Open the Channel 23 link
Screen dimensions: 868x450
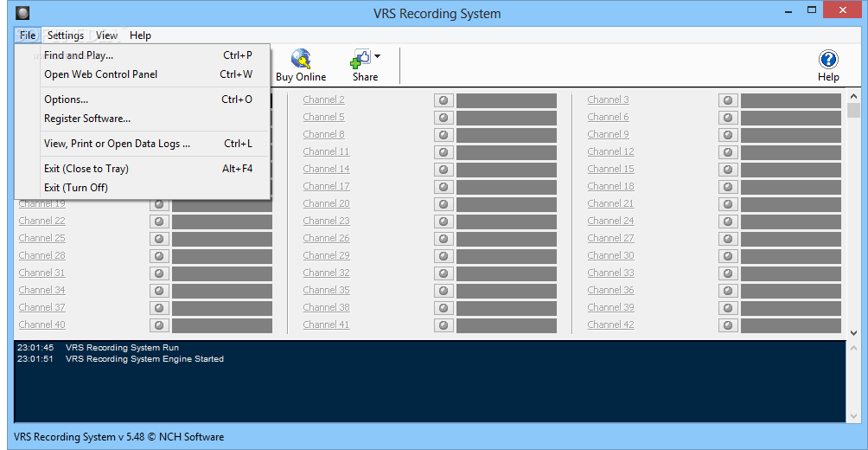pos(327,221)
